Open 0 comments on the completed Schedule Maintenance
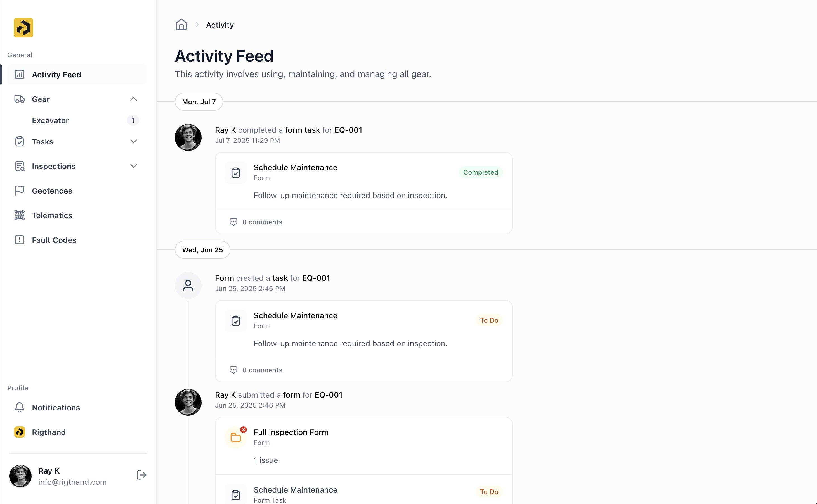 point(256,222)
